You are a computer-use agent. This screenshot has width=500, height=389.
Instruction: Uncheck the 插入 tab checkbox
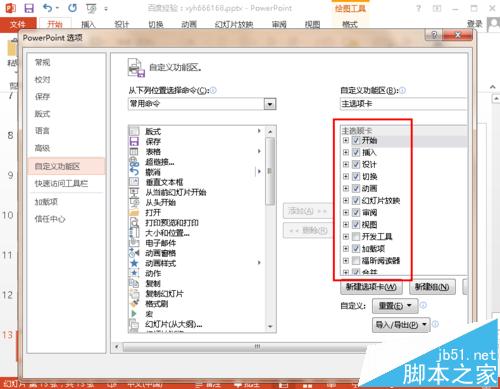356,152
